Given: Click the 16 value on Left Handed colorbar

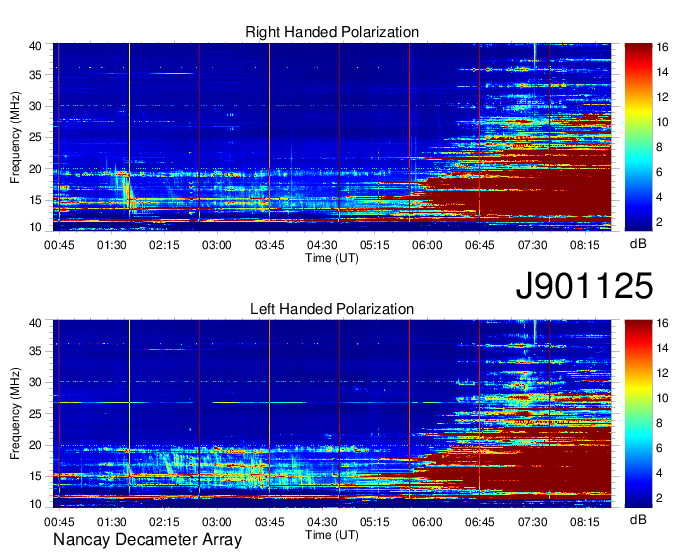Looking at the screenshot, I should (x=662, y=323).
